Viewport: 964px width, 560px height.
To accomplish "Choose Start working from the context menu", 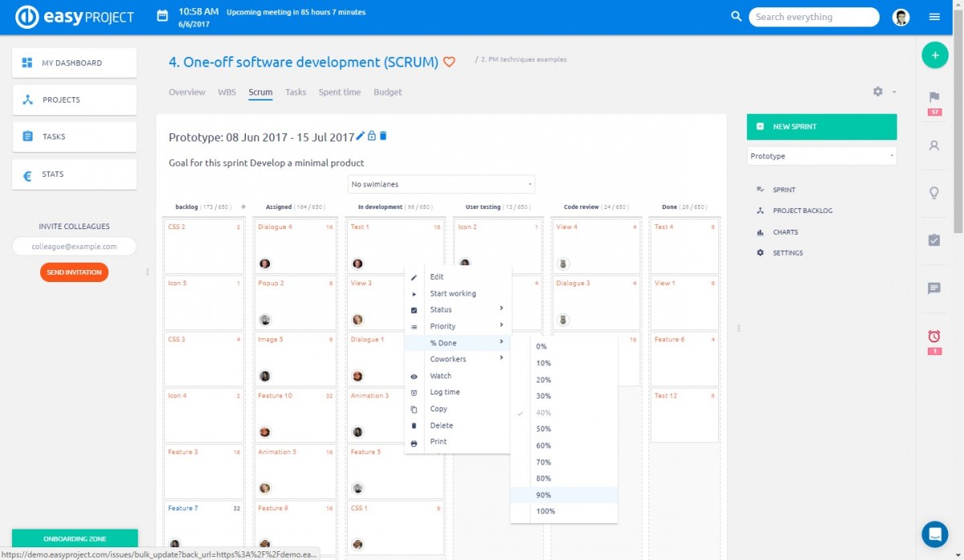I will pyautogui.click(x=455, y=293).
